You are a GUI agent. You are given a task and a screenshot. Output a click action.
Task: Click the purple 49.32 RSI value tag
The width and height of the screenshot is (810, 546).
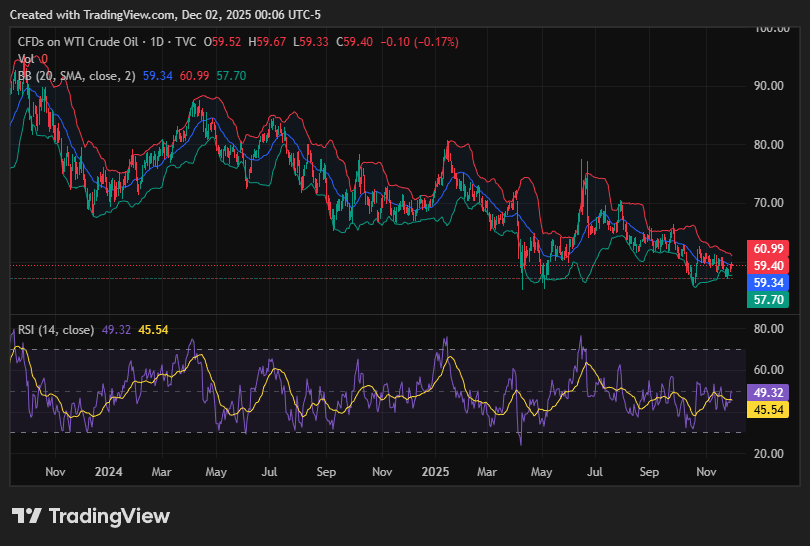768,392
